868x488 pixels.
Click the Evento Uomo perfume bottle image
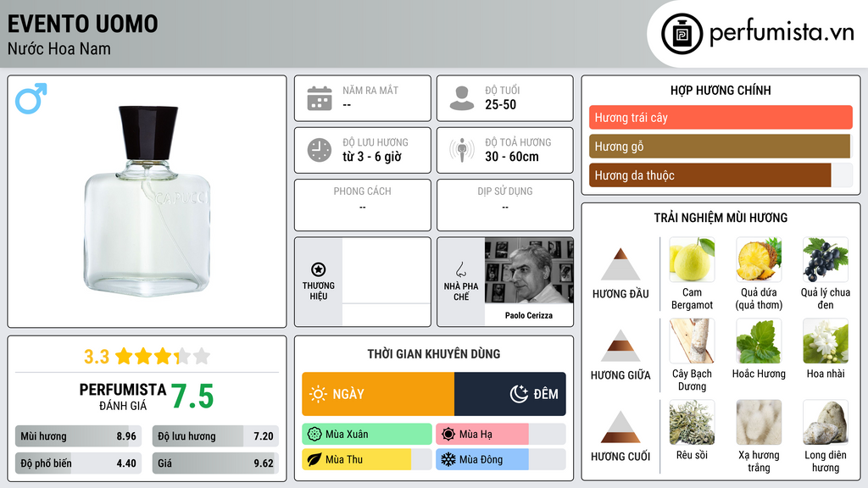click(147, 200)
